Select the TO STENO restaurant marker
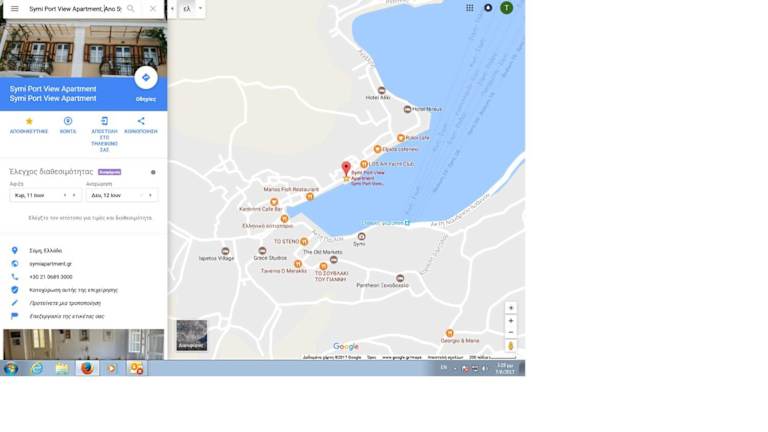This screenshot has height=432, width=768. tap(304, 241)
